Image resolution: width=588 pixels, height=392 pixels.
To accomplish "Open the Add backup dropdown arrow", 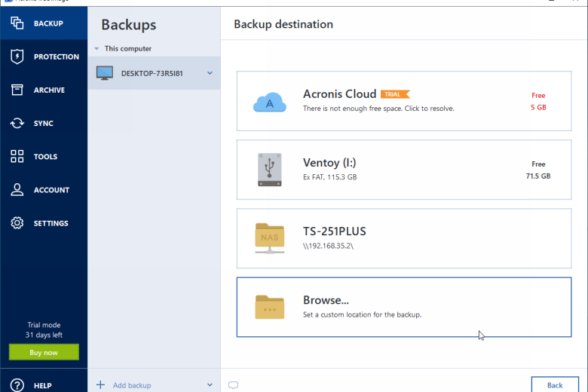I will 210,385.
